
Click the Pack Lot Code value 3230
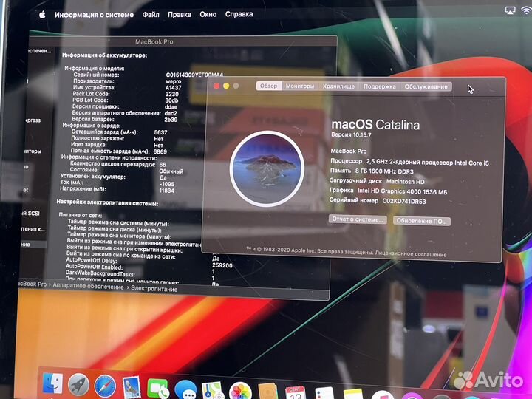[x=171, y=94]
